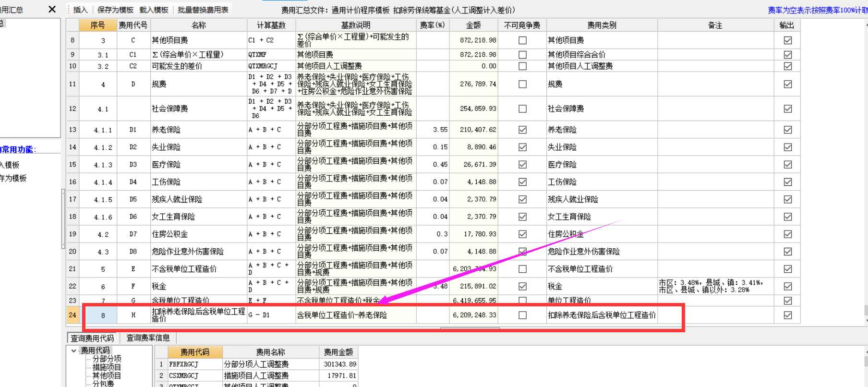868x387 pixels.
Task: Open 批量替换费用表 tool
Action: click(x=203, y=10)
